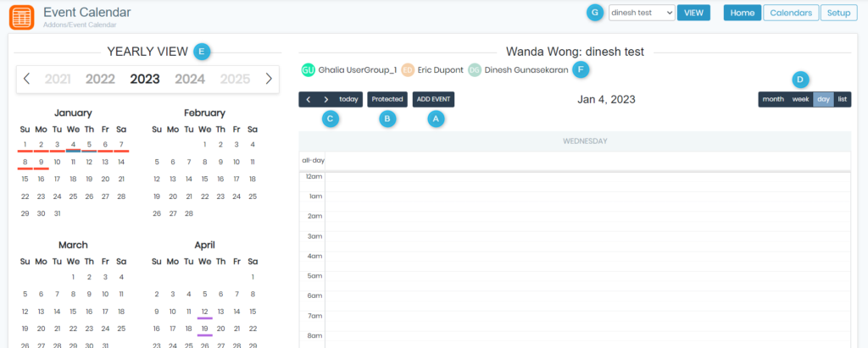
Task: Go to the previous day arrow
Action: [x=308, y=100]
